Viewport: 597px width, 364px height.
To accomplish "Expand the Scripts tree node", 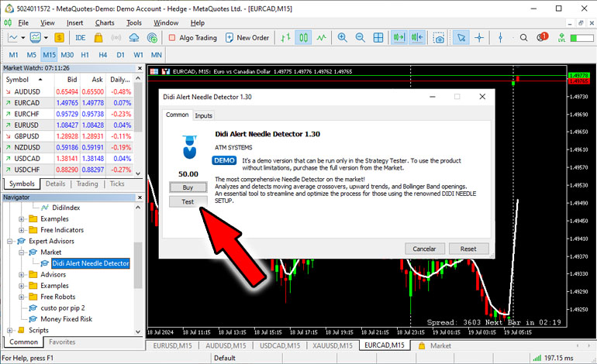I will point(9,330).
